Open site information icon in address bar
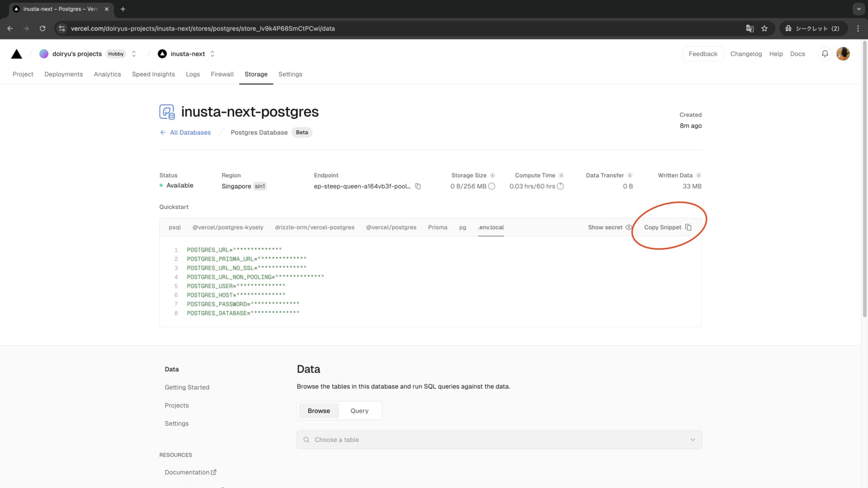The image size is (868, 488). [62, 28]
